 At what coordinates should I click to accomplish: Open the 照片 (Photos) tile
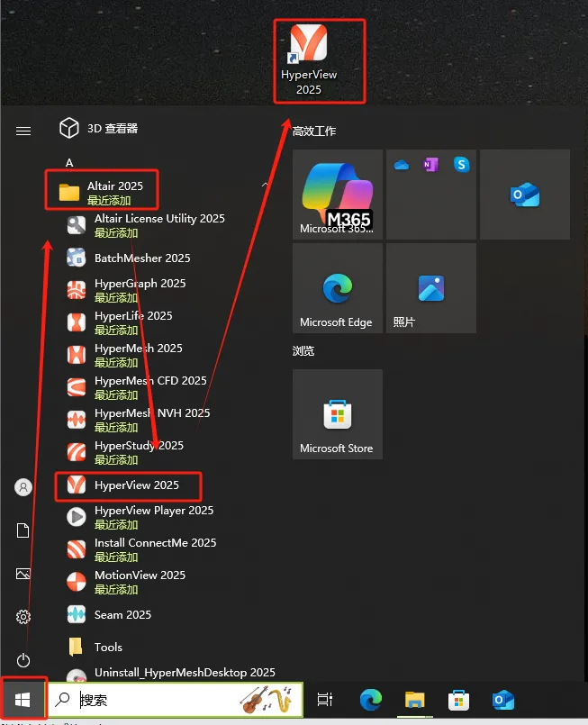430,288
